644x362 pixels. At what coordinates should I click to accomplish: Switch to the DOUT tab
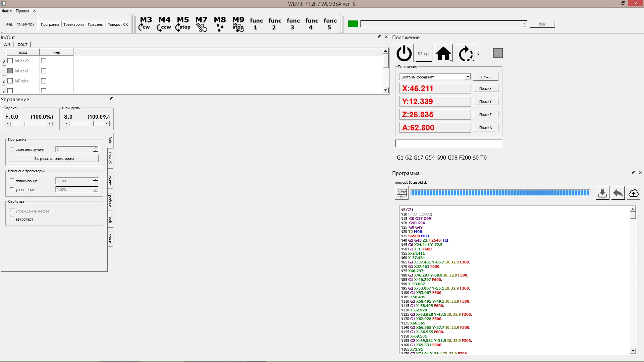(x=22, y=44)
